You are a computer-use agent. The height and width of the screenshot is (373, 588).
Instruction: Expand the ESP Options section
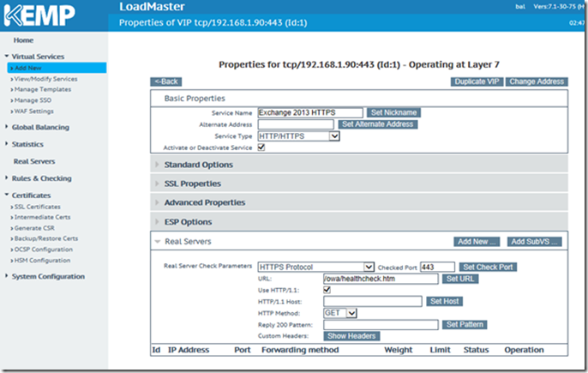pyautogui.click(x=359, y=222)
